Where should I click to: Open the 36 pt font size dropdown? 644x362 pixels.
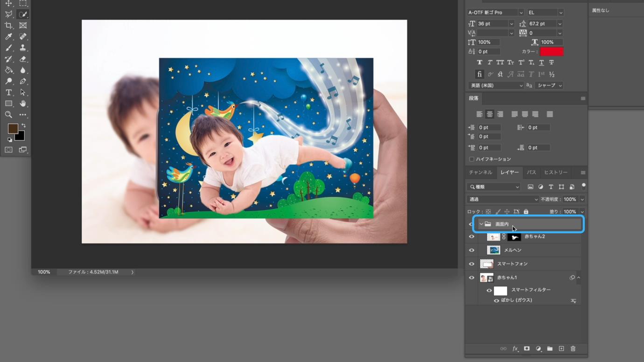pyautogui.click(x=511, y=24)
